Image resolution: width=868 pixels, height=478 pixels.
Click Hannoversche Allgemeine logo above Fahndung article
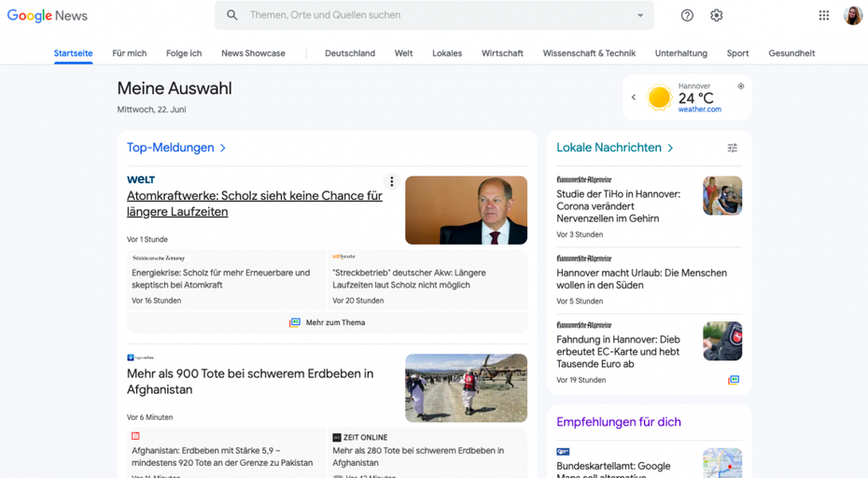click(x=584, y=325)
